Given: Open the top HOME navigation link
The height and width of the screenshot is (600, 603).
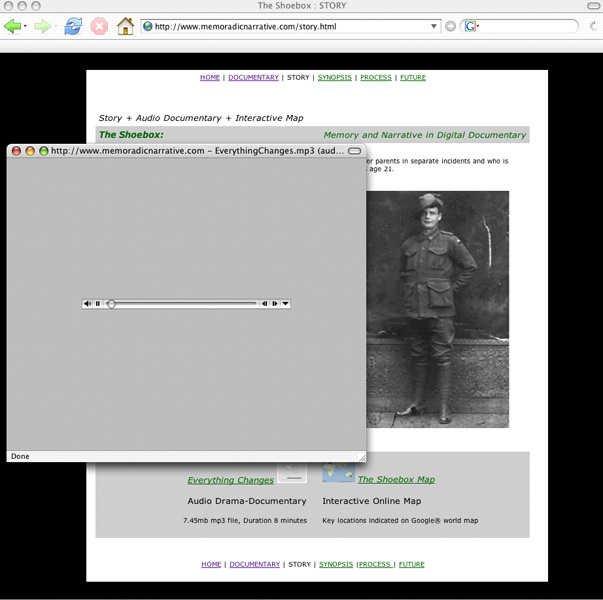Looking at the screenshot, I should point(210,77).
